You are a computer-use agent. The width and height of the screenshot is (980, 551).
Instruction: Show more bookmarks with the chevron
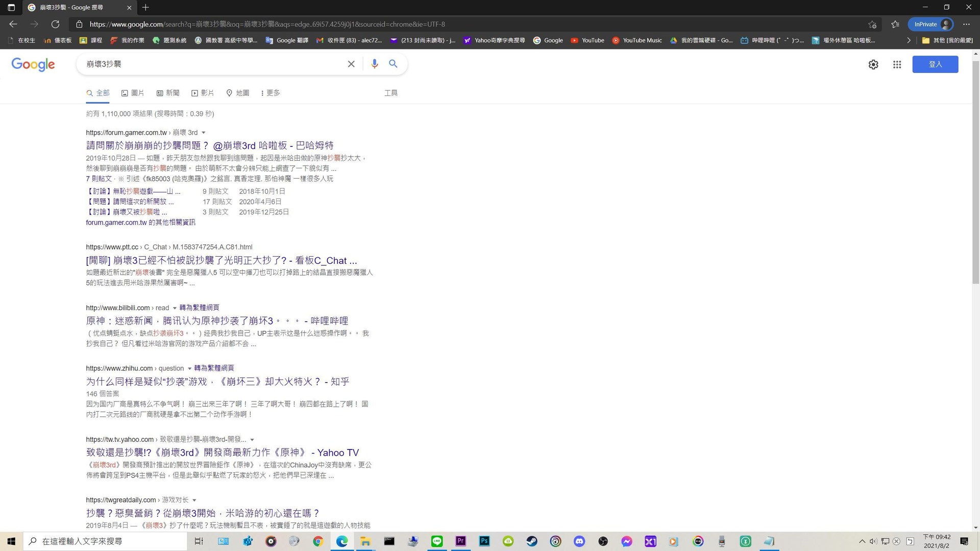pos(909,40)
